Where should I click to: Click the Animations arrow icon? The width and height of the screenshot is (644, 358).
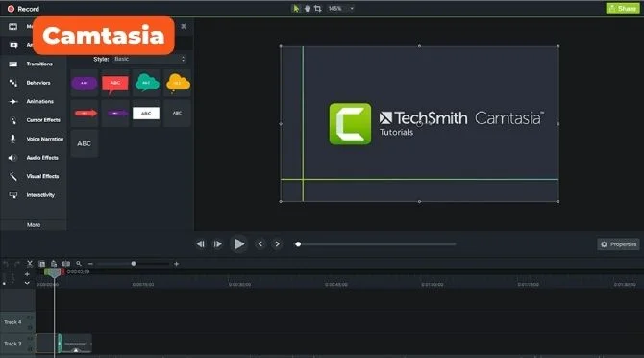(13, 101)
